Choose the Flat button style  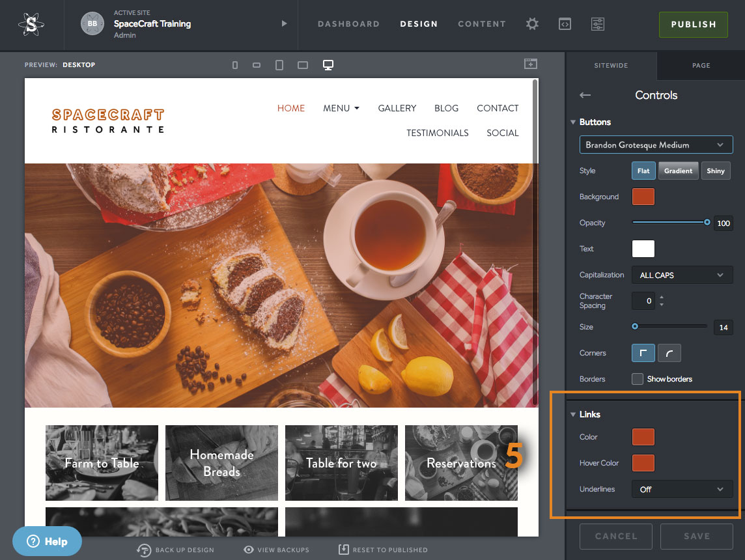pyautogui.click(x=643, y=171)
